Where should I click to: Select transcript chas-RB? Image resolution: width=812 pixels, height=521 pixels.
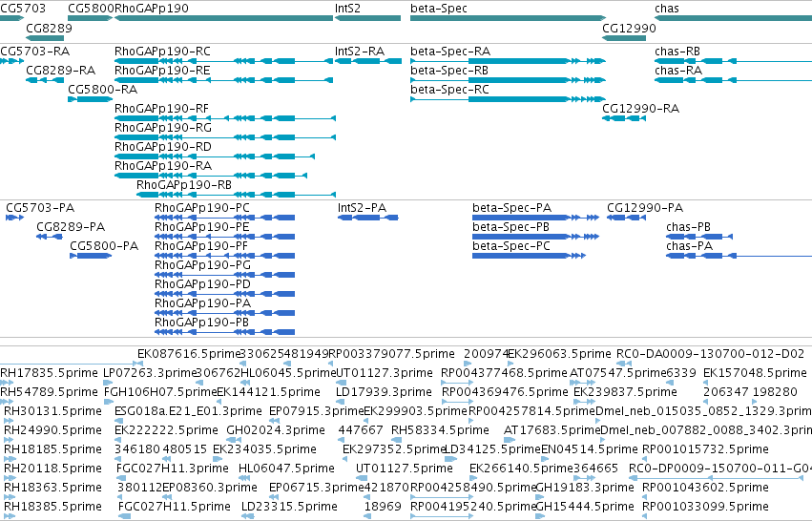(x=677, y=52)
